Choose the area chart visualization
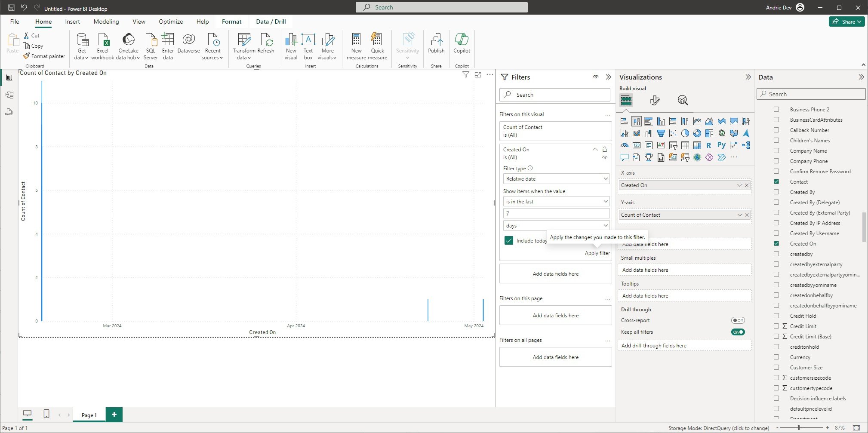This screenshot has height=433, width=868. (x=709, y=121)
